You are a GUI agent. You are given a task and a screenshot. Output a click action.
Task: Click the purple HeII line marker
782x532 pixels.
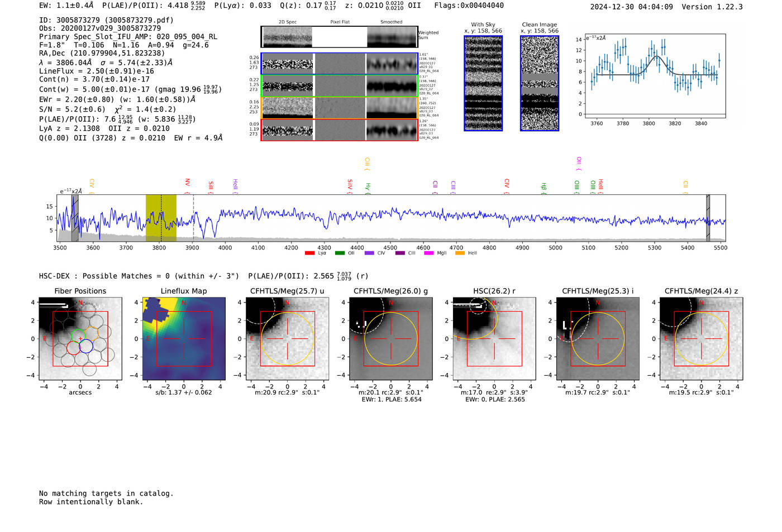(x=235, y=186)
